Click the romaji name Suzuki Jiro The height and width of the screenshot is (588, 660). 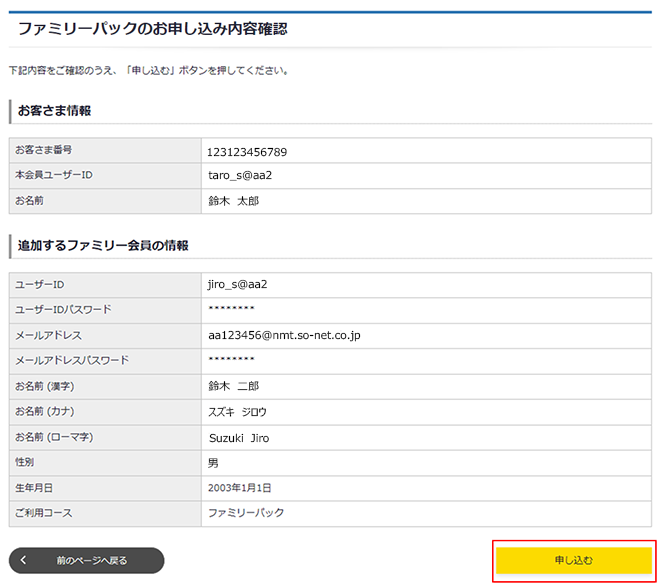click(239, 438)
